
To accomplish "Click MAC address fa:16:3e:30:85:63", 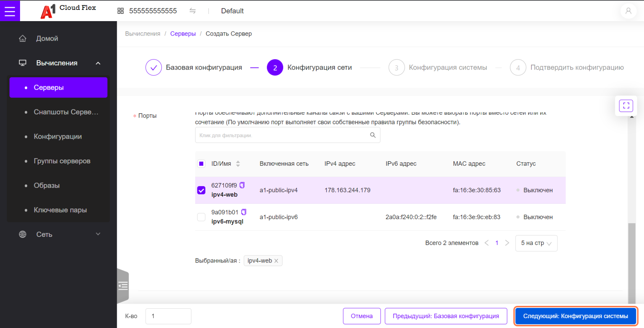I will click(x=477, y=190).
